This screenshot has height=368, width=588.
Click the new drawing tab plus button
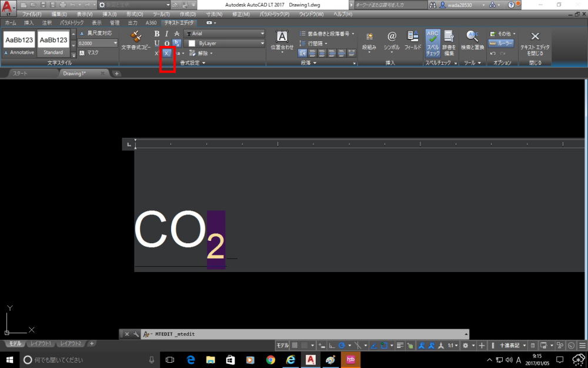click(116, 73)
